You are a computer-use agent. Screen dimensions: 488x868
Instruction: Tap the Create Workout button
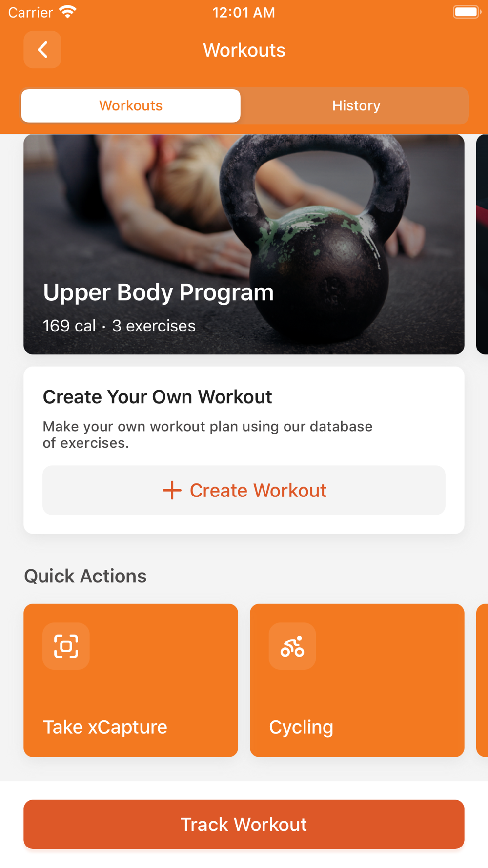(x=244, y=490)
